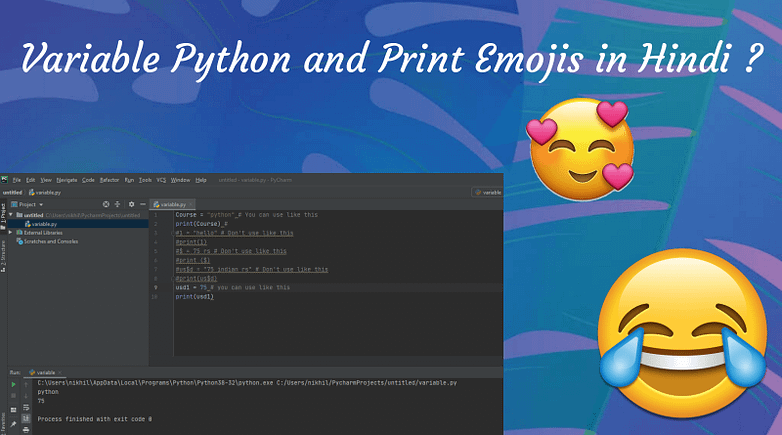Click the line 'print(usd1)' in editor

click(195, 297)
